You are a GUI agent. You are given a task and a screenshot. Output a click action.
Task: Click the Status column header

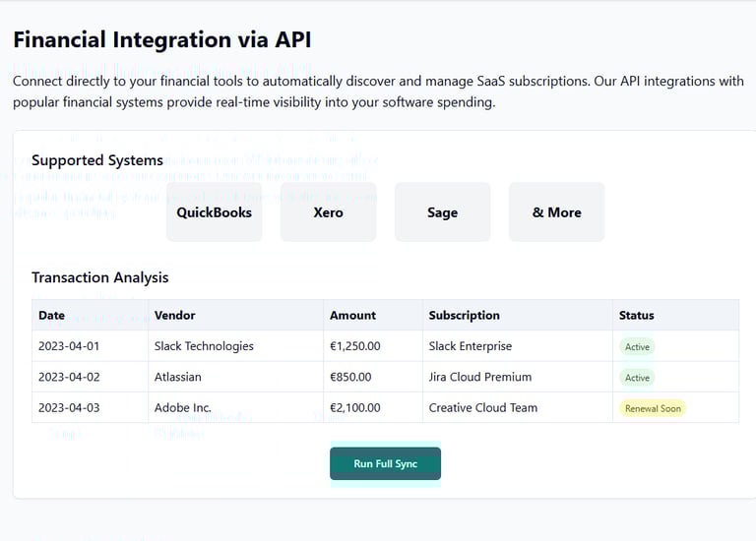click(x=676, y=315)
